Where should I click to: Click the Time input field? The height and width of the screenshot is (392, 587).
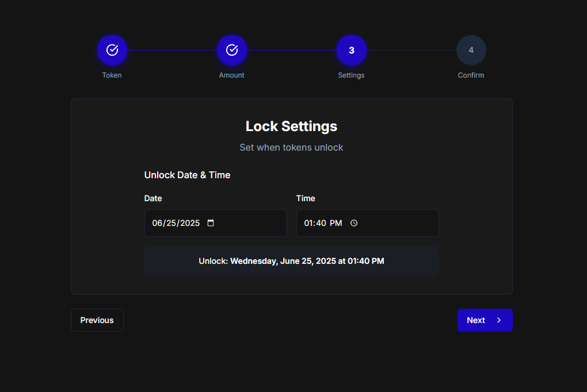coord(368,223)
